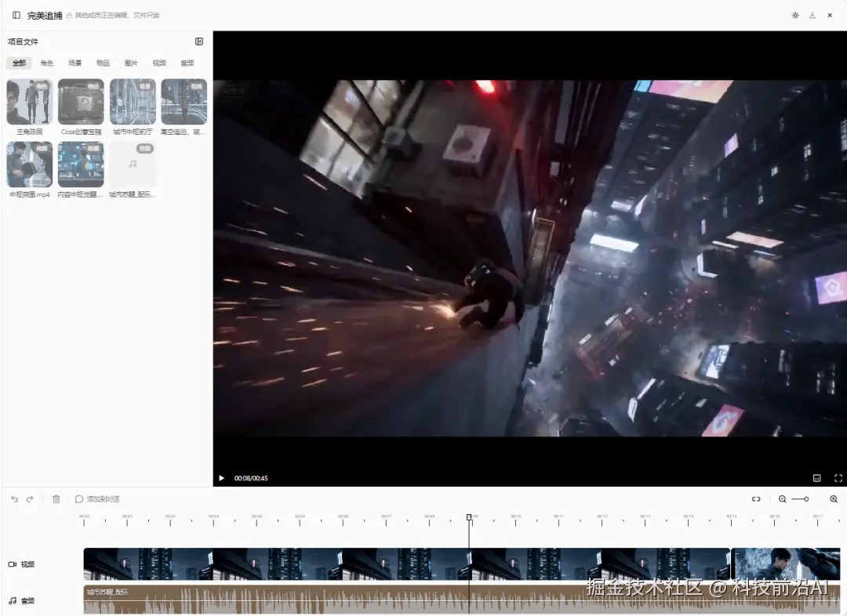Click the 00:08/00:45 time display
Screen dimensions: 847x616
click(251, 478)
